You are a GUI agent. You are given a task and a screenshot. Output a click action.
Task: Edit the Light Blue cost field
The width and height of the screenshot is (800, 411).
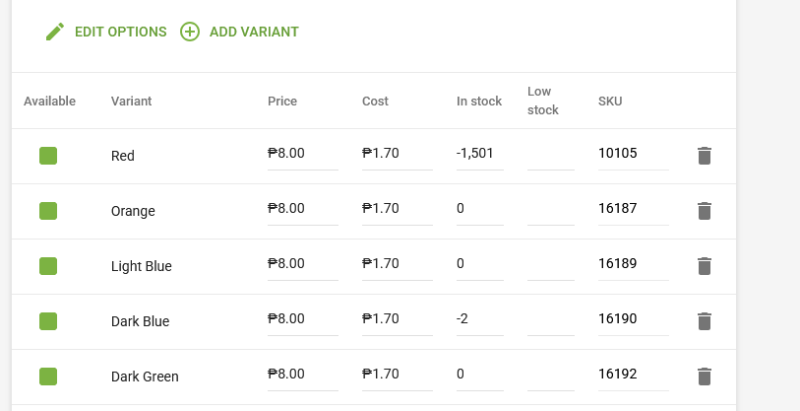[397, 265]
